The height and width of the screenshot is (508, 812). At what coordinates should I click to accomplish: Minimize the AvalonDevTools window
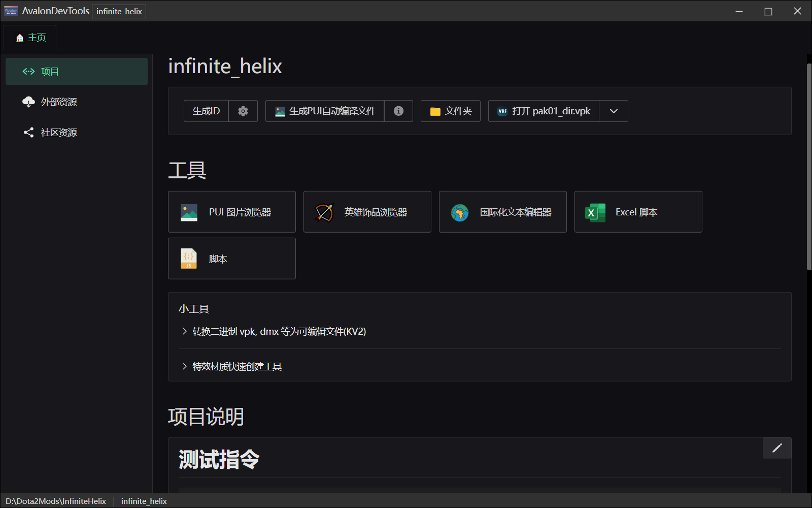739,11
